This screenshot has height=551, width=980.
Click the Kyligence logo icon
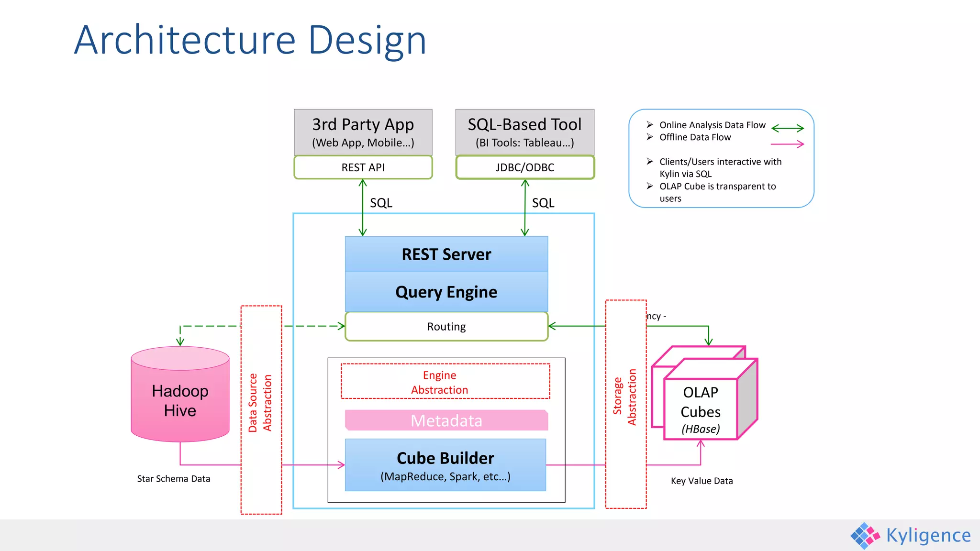[865, 535]
